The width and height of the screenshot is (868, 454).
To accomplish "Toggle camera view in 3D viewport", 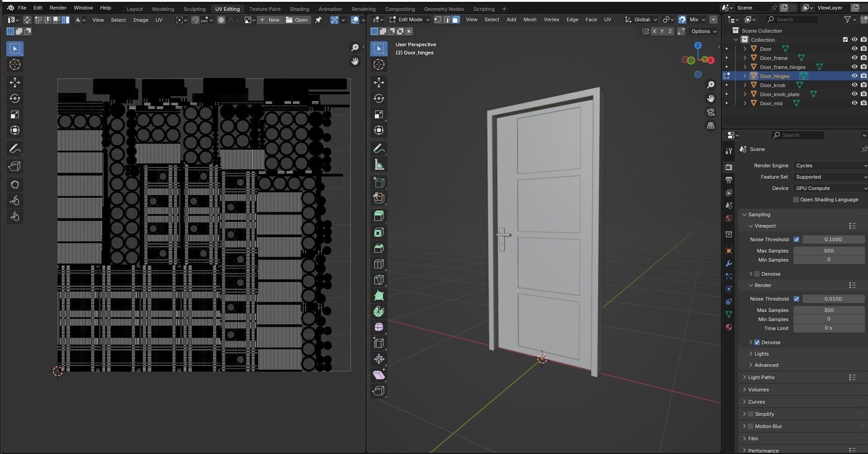I will (x=711, y=112).
